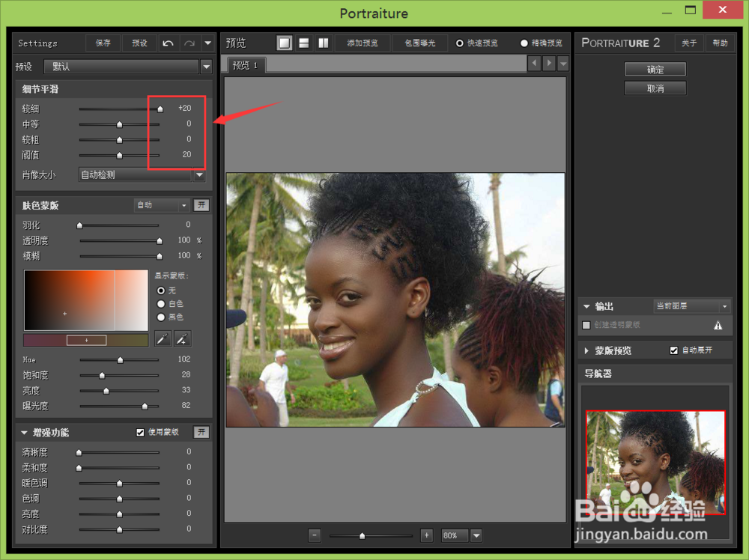
Task: Click the portrait preview image
Action: tap(395, 299)
